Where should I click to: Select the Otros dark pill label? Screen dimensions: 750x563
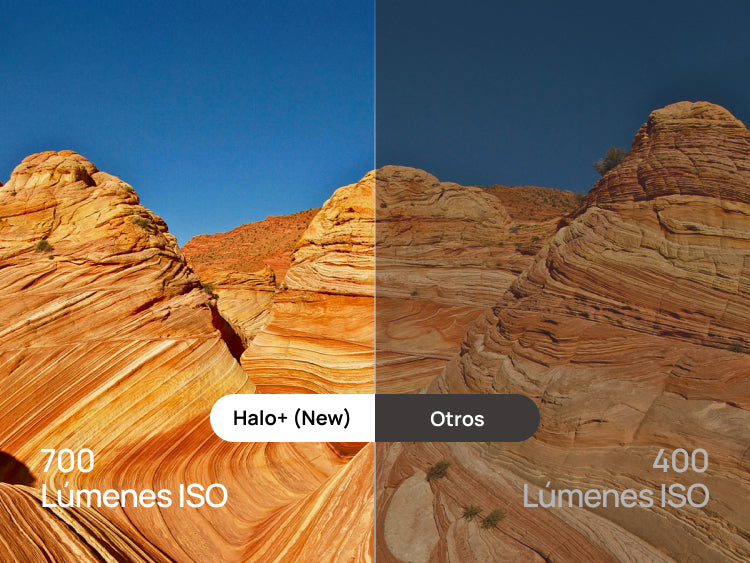point(457,418)
